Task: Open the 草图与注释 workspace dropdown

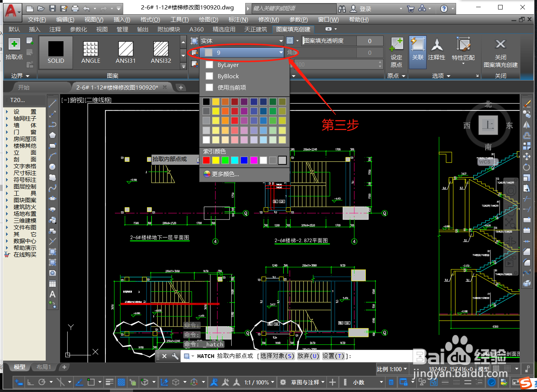Action: [308, 383]
